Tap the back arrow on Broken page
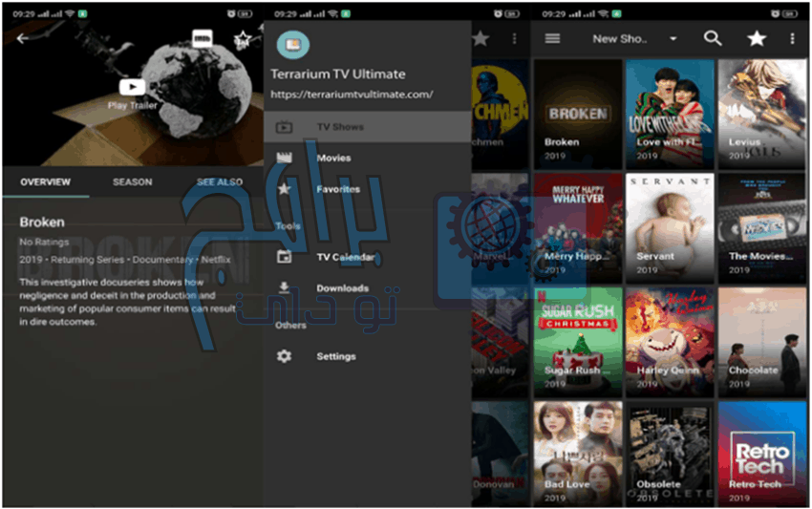812x509 pixels. (x=22, y=39)
